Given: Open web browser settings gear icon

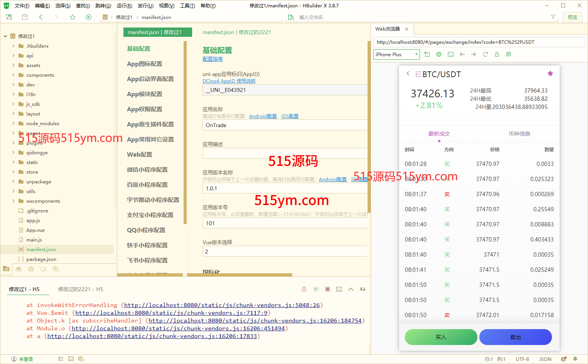Looking at the screenshot, I should click(439, 54).
